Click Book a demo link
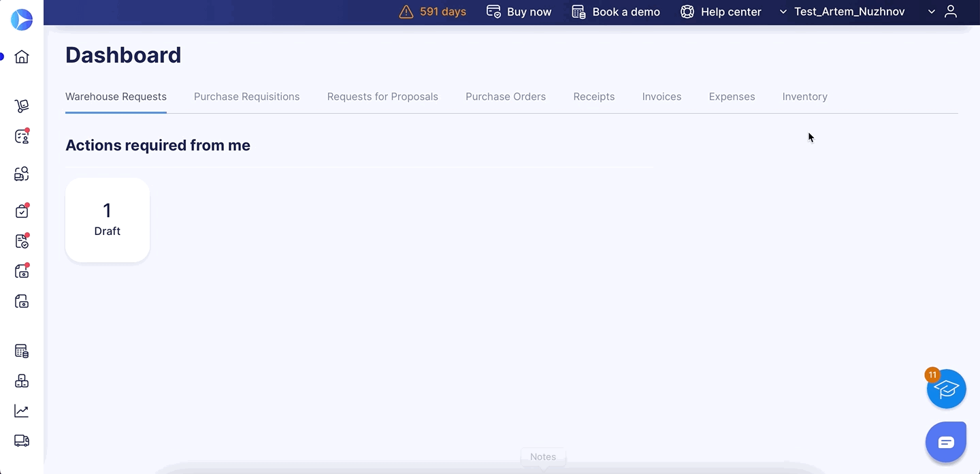980x474 pixels. click(x=616, y=12)
